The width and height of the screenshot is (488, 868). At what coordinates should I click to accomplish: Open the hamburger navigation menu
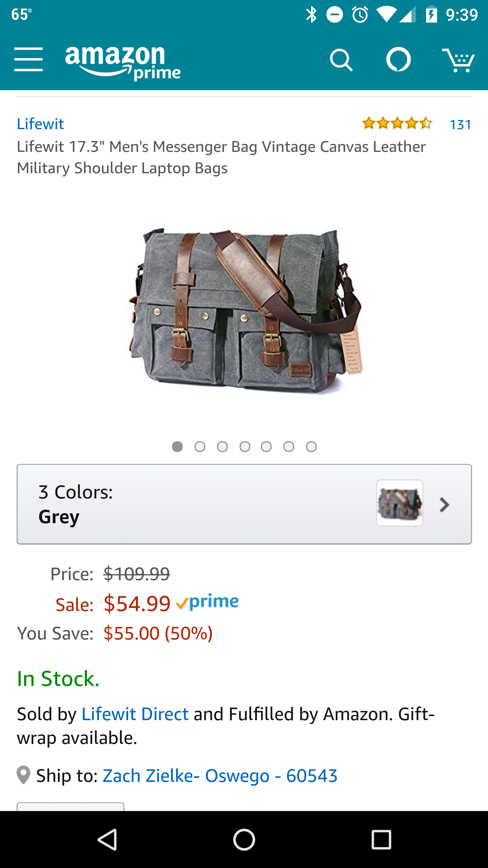coord(28,59)
